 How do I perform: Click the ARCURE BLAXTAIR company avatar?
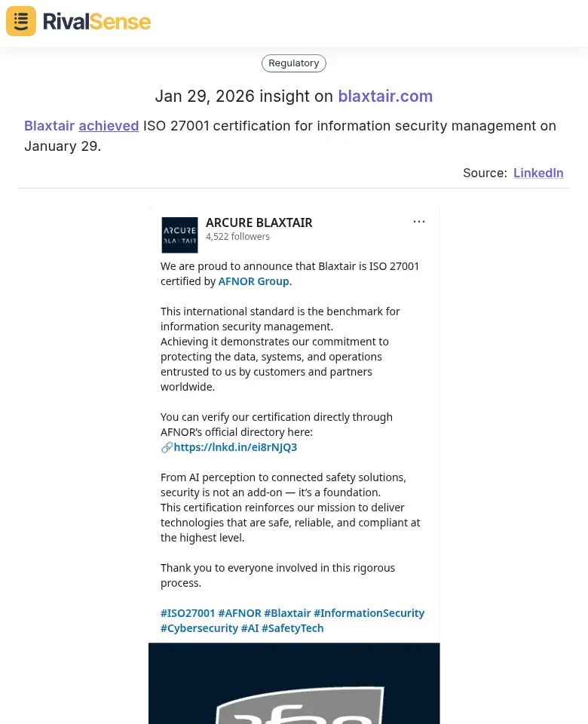point(179,235)
